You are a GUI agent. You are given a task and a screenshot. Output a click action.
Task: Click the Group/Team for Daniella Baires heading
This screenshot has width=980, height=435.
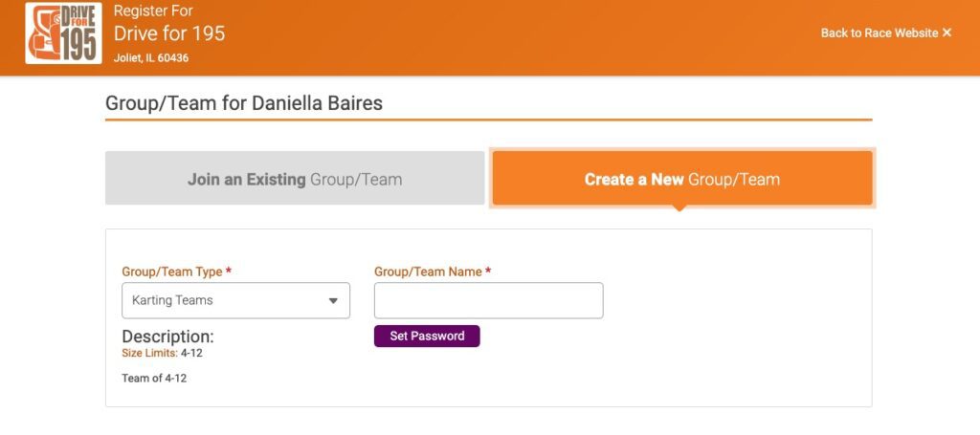click(x=244, y=103)
